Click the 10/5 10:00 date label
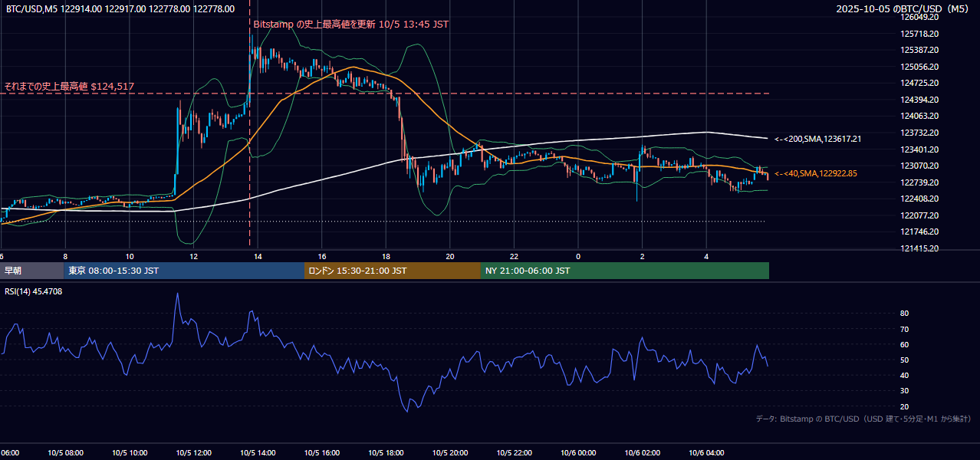Viewport: 980px width, 460px height. 130,453
